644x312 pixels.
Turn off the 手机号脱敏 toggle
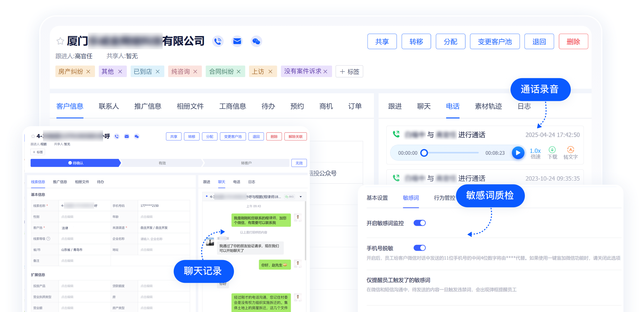420,248
